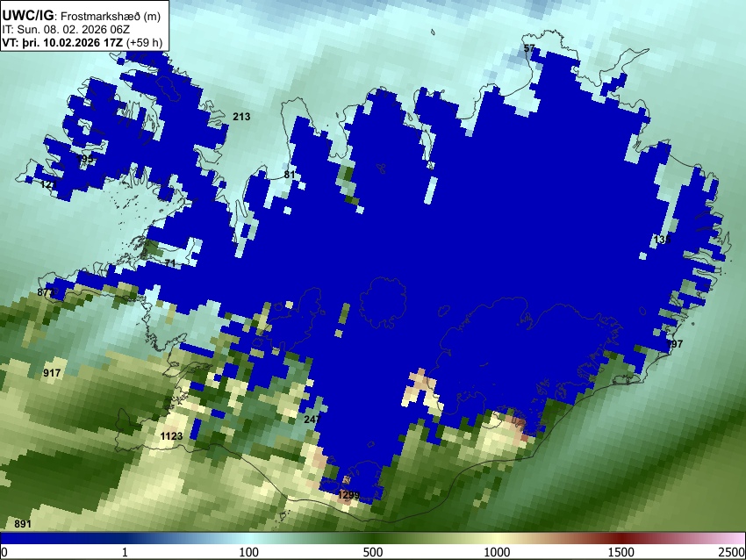Click the map value 247
This screenshot has height=560, width=746.
coord(312,420)
